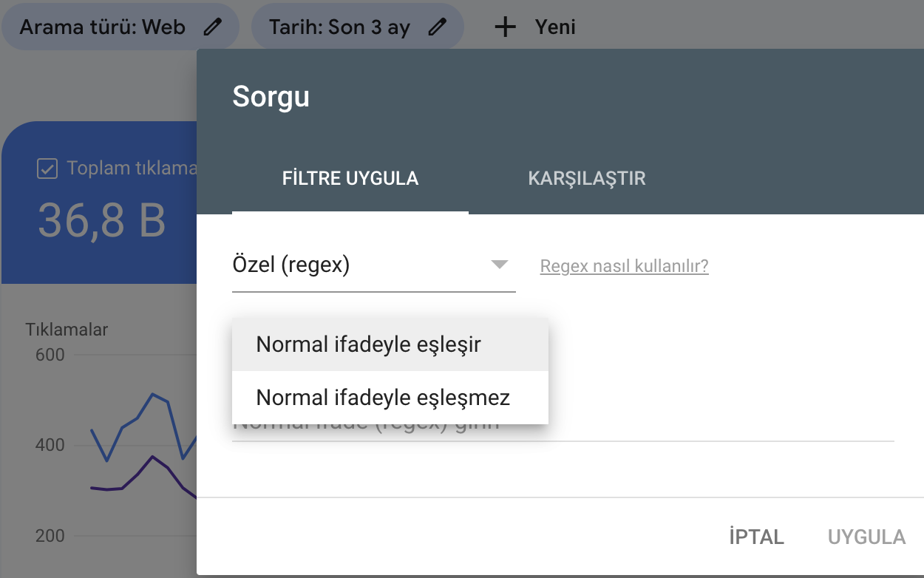Select the 'Normal ifadeyle eşleşir' option
The image size is (924, 578).
[367, 344]
